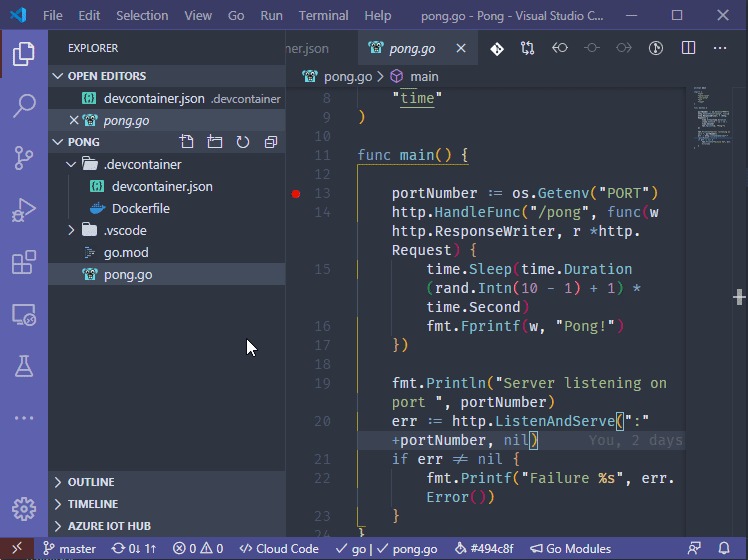Click the New File icon in PONG header
Viewport: 748px width, 560px height.
pyautogui.click(x=187, y=142)
